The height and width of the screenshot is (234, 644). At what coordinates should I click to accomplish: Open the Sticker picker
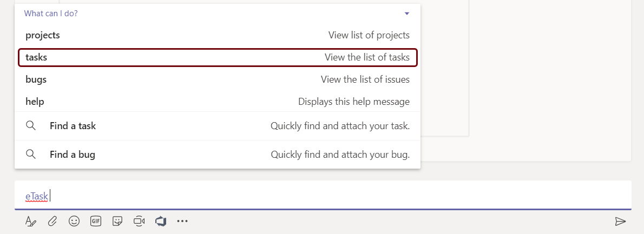pyautogui.click(x=117, y=221)
